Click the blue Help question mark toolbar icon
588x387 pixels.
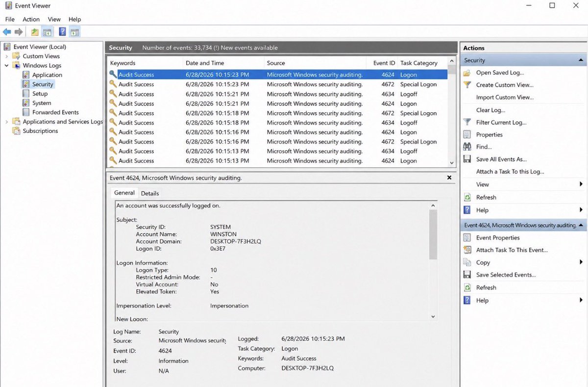[62, 32]
